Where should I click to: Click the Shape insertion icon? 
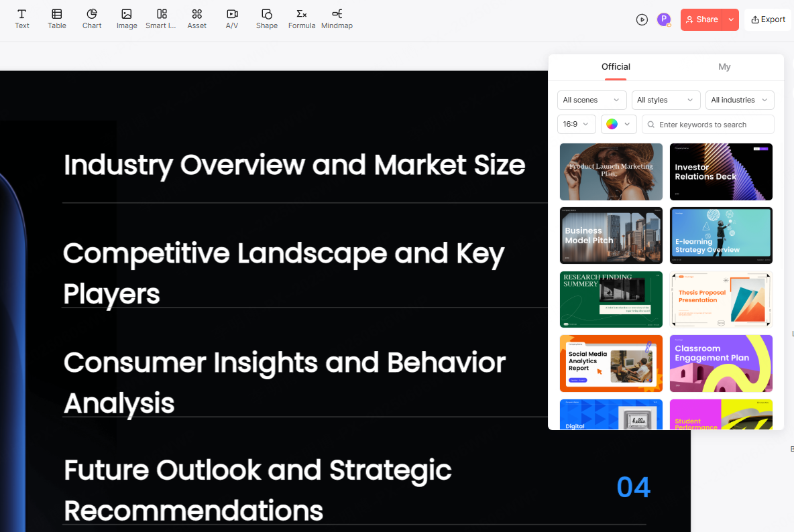(266, 19)
